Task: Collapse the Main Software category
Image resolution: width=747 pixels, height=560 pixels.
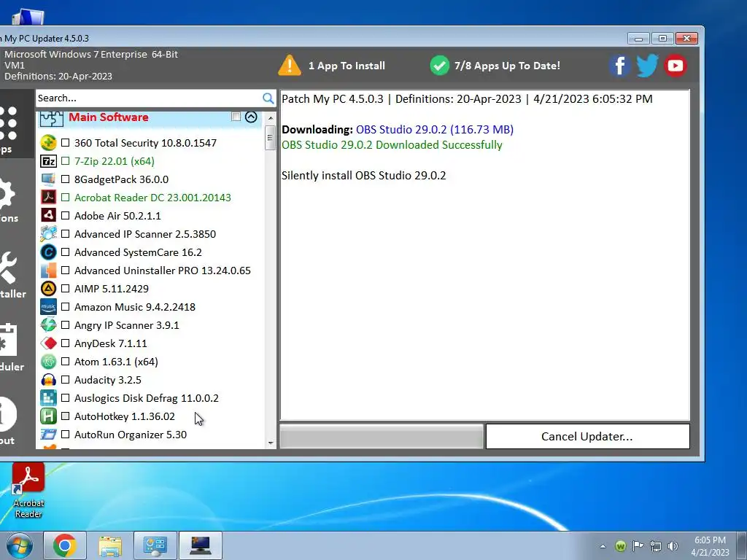Action: [x=251, y=117]
